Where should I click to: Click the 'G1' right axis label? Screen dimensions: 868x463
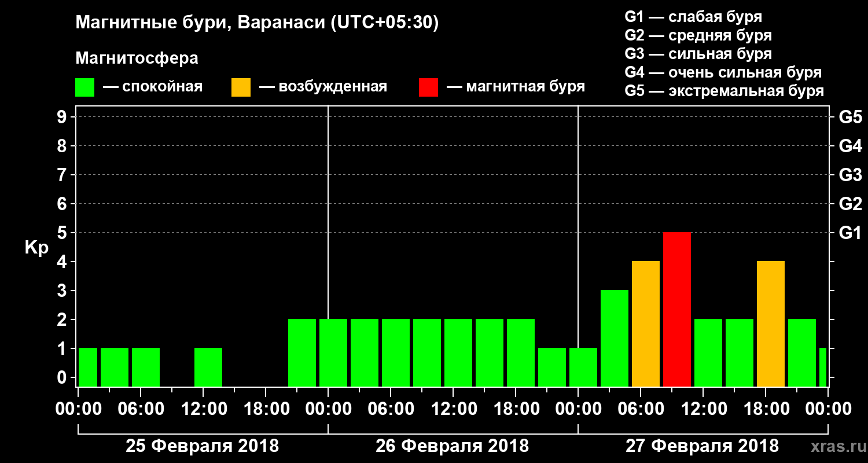pos(850,233)
